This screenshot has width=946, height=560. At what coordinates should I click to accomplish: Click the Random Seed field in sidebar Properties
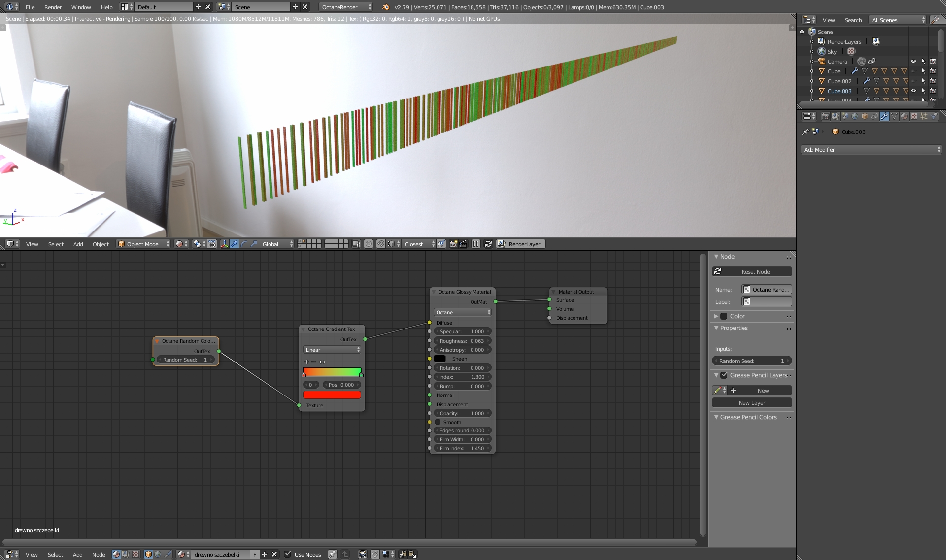(x=752, y=361)
